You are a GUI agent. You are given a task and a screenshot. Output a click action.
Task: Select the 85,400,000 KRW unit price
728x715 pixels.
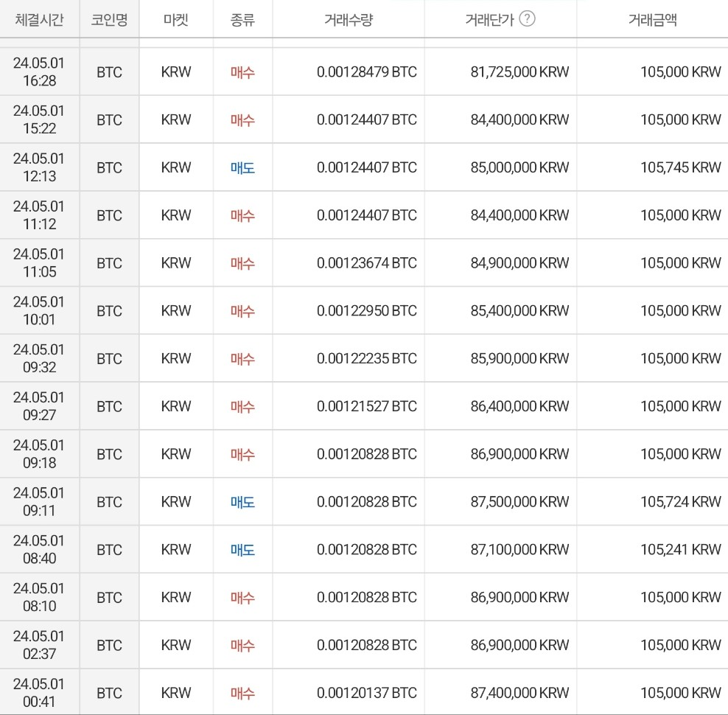coord(519,311)
